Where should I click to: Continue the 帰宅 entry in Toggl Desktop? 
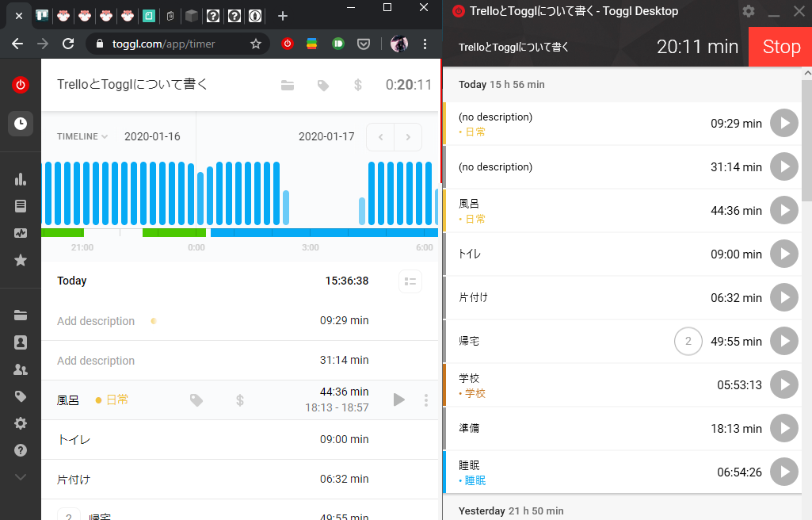(x=784, y=342)
